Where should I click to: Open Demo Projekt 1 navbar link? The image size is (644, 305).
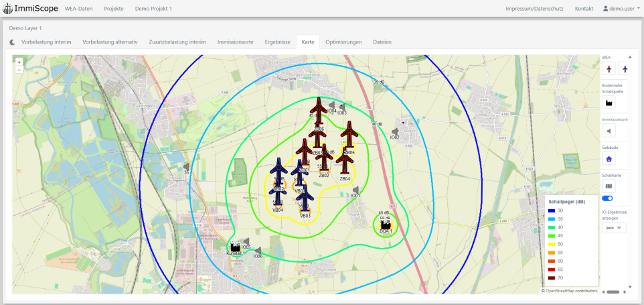point(153,9)
